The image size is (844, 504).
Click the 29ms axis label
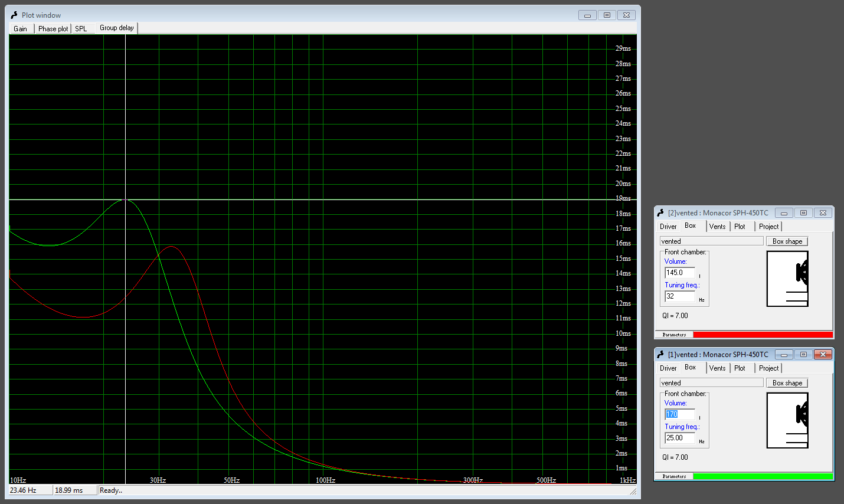point(623,48)
